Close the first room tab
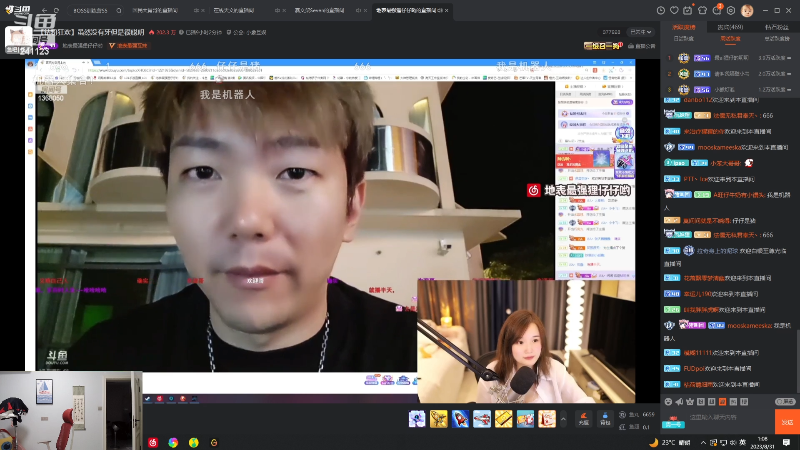The width and height of the screenshot is (800, 450). click(x=203, y=10)
